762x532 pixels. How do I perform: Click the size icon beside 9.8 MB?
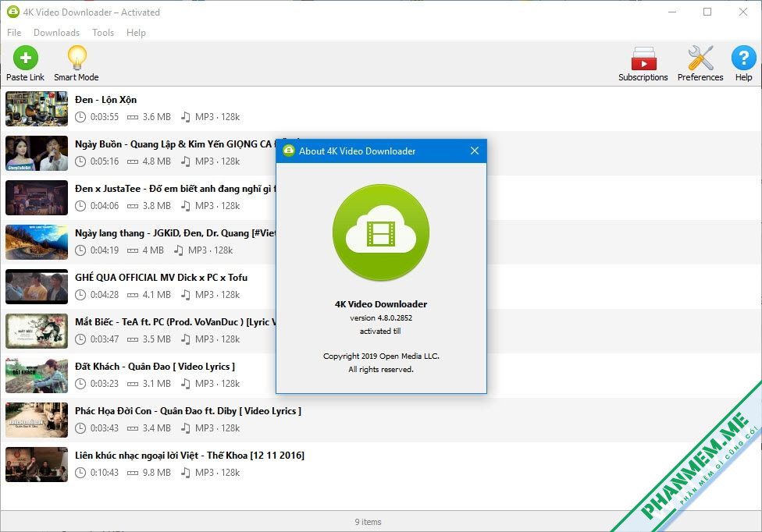133,473
